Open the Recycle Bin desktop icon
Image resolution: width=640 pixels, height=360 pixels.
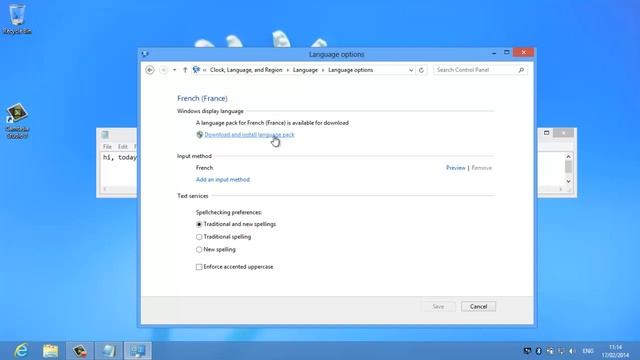pyautogui.click(x=17, y=19)
